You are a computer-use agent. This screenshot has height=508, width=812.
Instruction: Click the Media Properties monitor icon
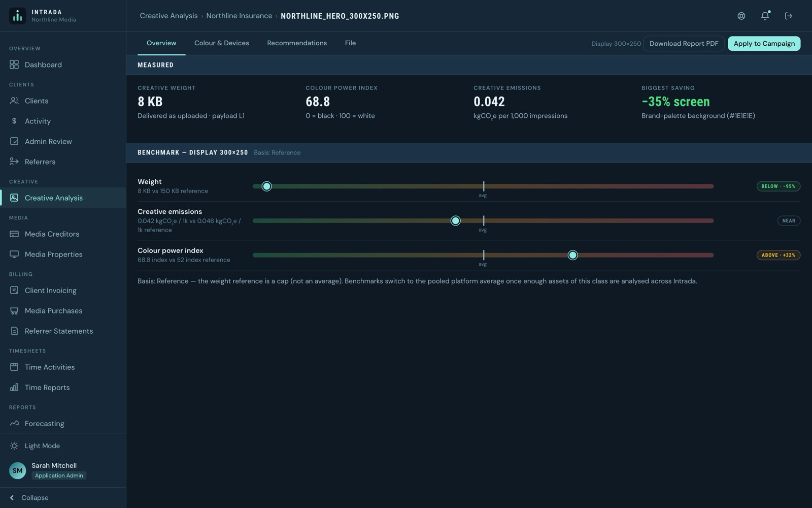click(x=14, y=254)
